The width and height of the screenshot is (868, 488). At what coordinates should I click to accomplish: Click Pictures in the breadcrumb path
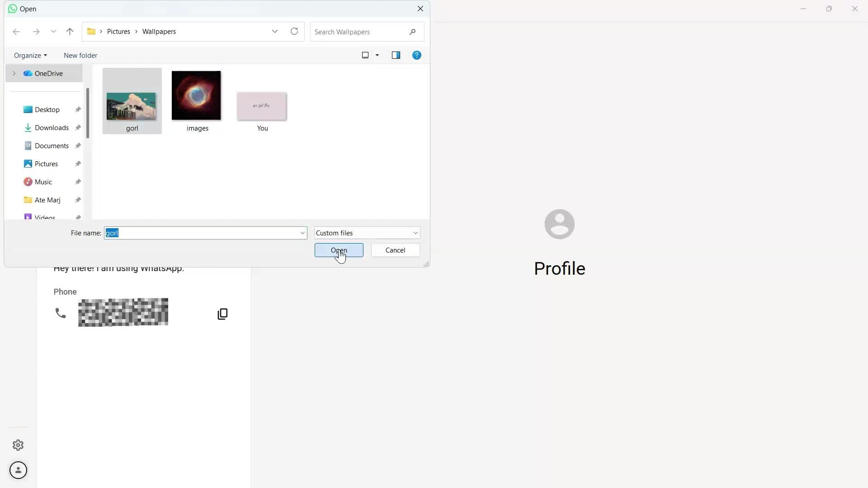(x=119, y=32)
